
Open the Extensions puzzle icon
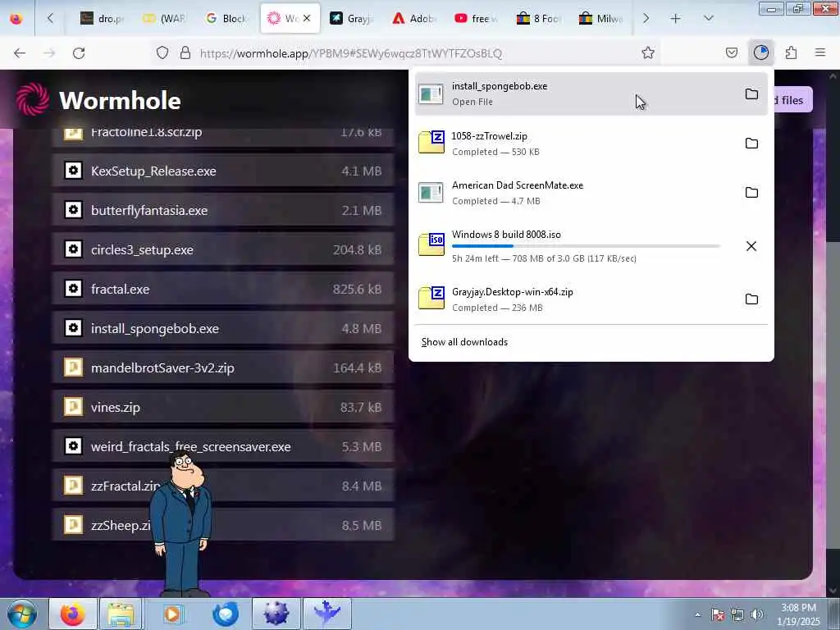(791, 52)
